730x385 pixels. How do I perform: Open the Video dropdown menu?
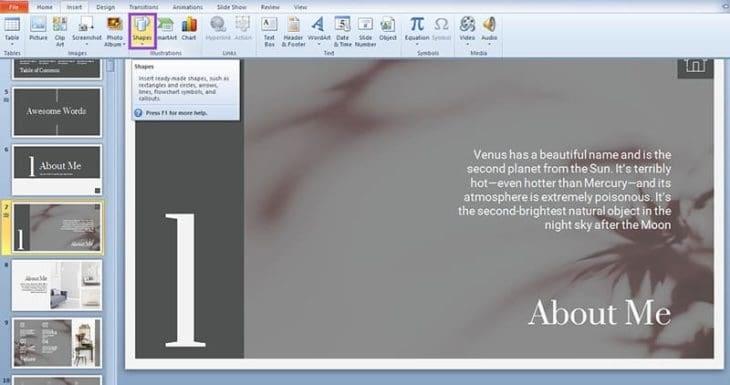467,45
